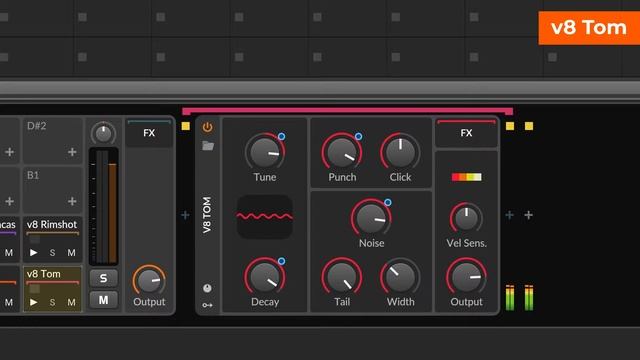The image size is (640, 360).
Task: Click second yellow square right of V8 Tom FX
Action: click(529, 126)
